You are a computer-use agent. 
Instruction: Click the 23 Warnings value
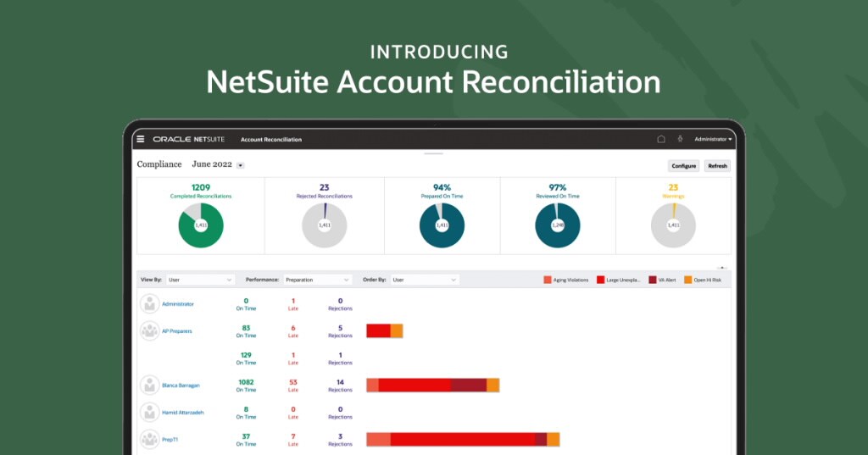point(673,187)
